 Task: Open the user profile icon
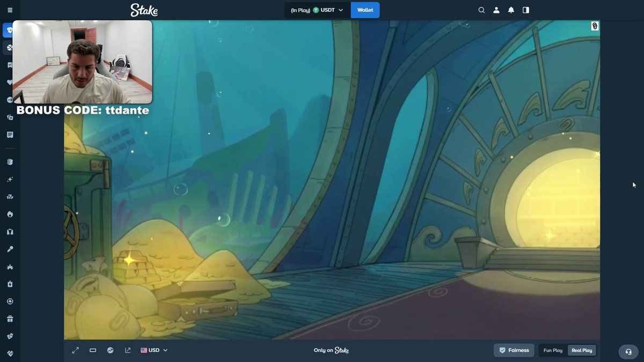point(496,10)
